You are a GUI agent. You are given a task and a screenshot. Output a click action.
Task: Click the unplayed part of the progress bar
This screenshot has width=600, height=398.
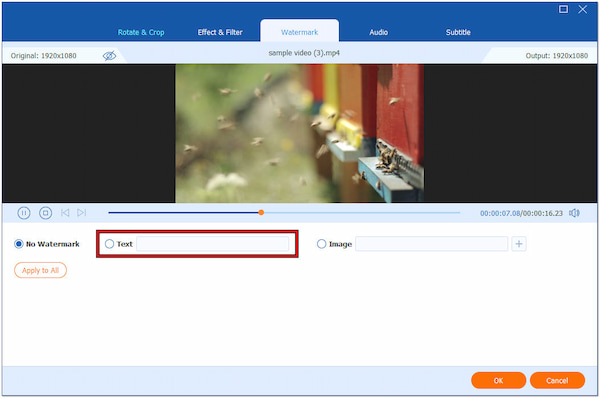click(362, 212)
